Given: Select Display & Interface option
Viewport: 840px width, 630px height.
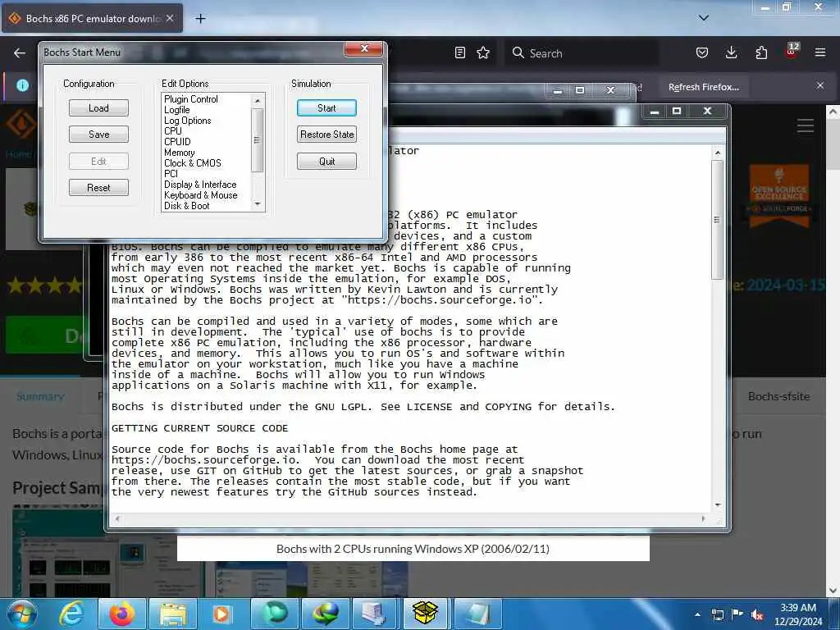Looking at the screenshot, I should [200, 185].
